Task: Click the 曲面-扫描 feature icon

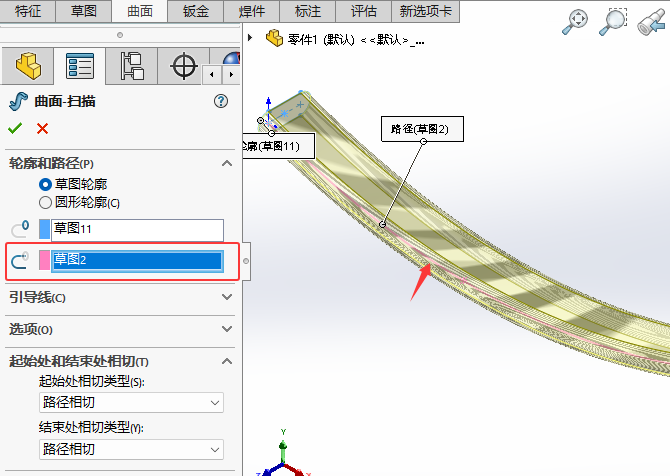Action: pyautogui.click(x=18, y=102)
